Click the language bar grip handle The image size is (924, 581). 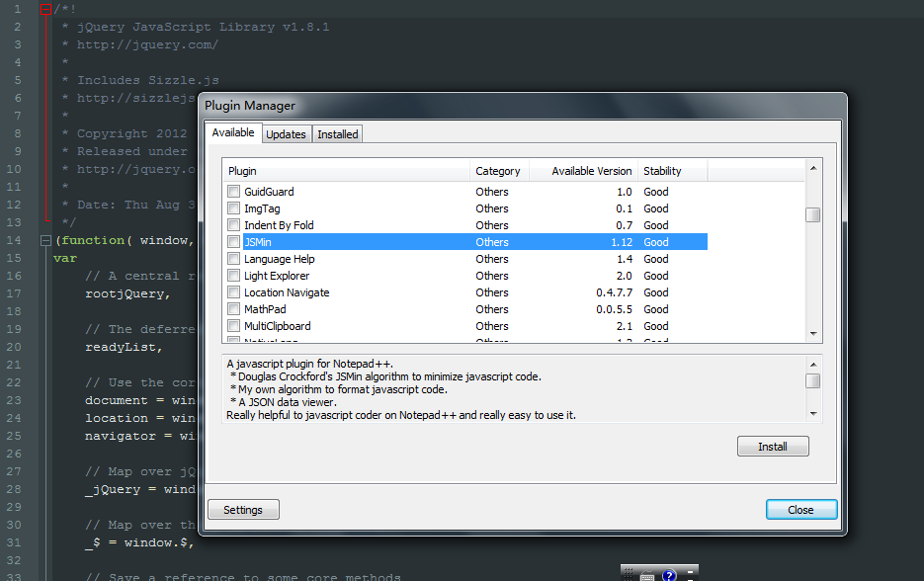coord(626,574)
